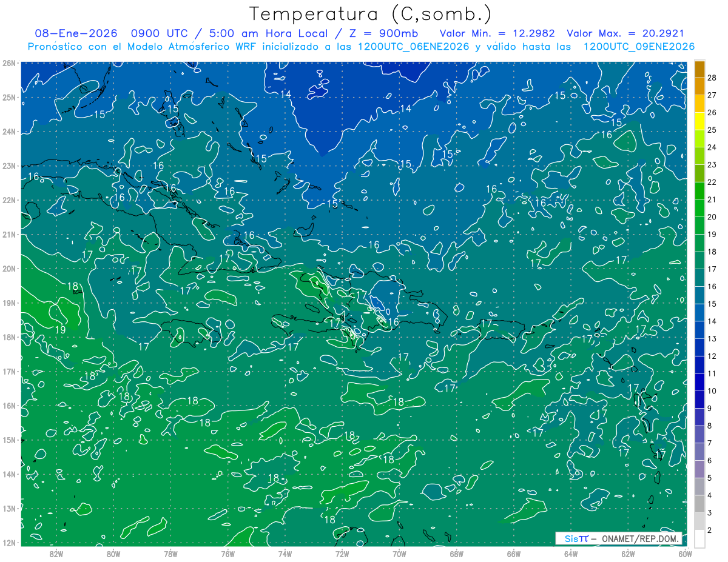
Task: Click the latitude axis label '24N'
Action: pyautogui.click(x=8, y=132)
